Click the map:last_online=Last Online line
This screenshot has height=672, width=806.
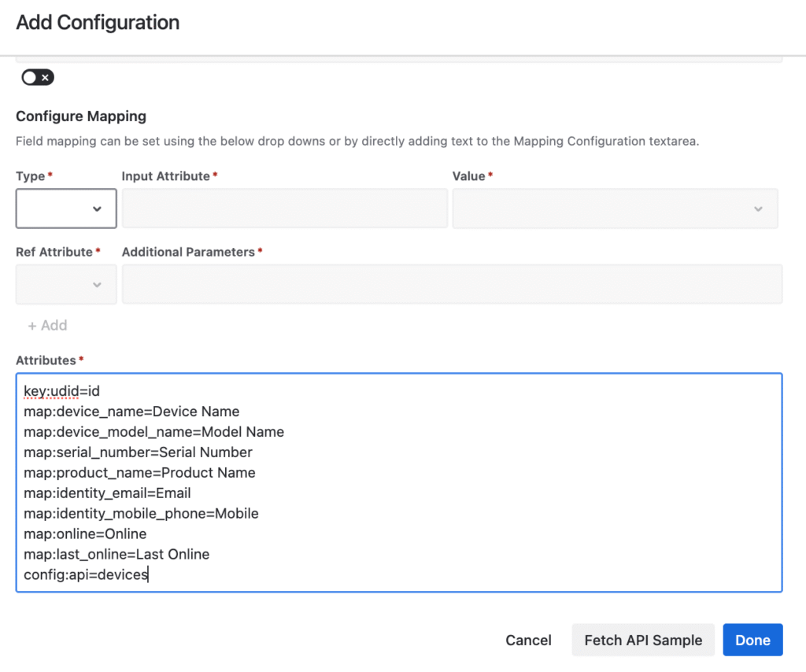pos(116,555)
